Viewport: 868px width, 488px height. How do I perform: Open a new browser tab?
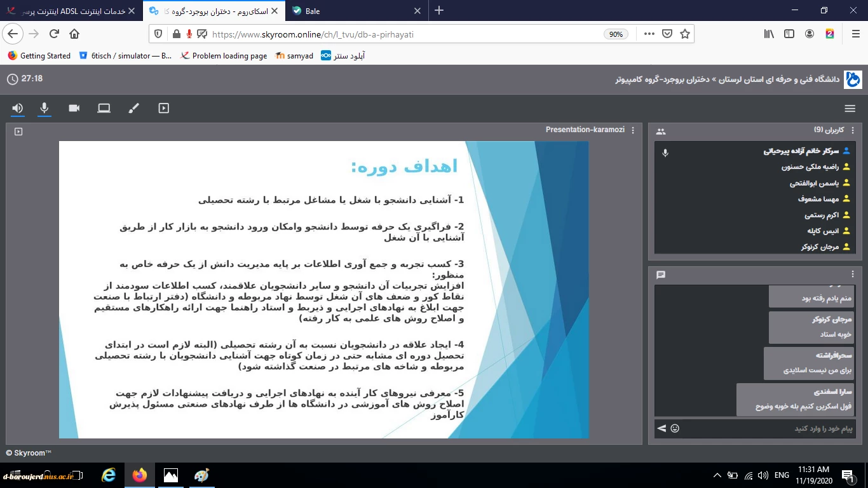coord(439,10)
